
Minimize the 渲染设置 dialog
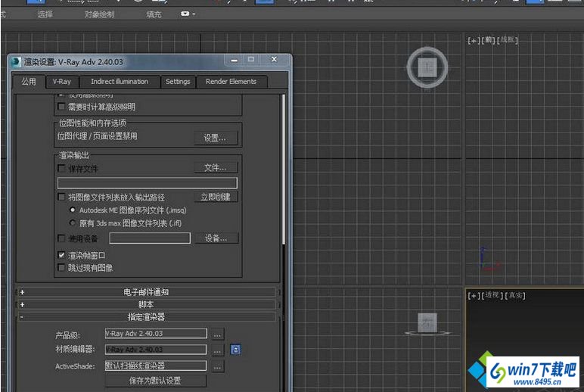pos(234,60)
